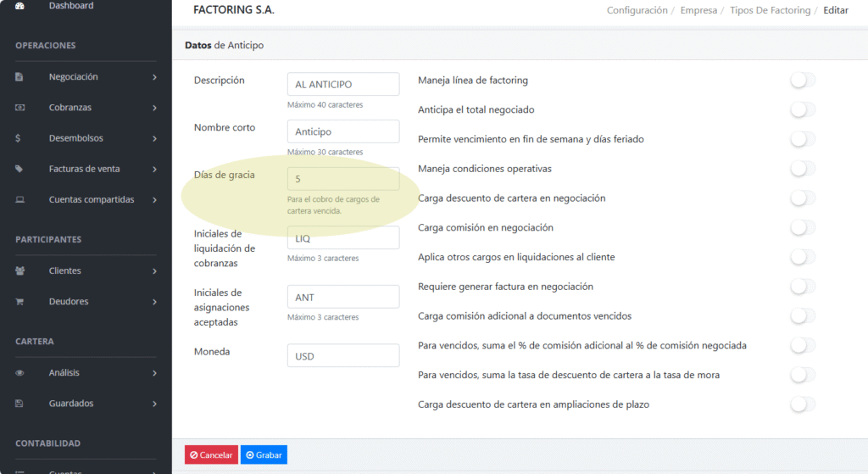Screen dimensions: 868x474
Task: Click the Cuentas compartidas laptop icon
Action: (x=19, y=200)
